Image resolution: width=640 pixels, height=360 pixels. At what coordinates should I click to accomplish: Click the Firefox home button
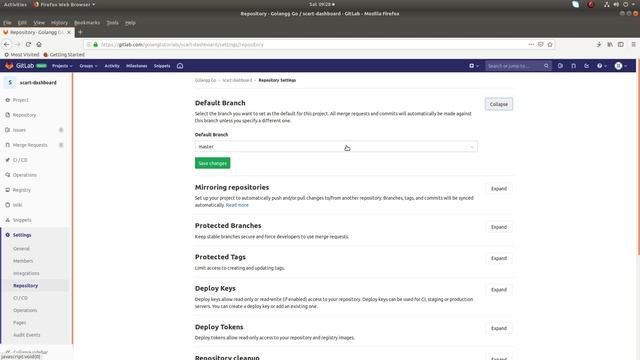coord(39,44)
